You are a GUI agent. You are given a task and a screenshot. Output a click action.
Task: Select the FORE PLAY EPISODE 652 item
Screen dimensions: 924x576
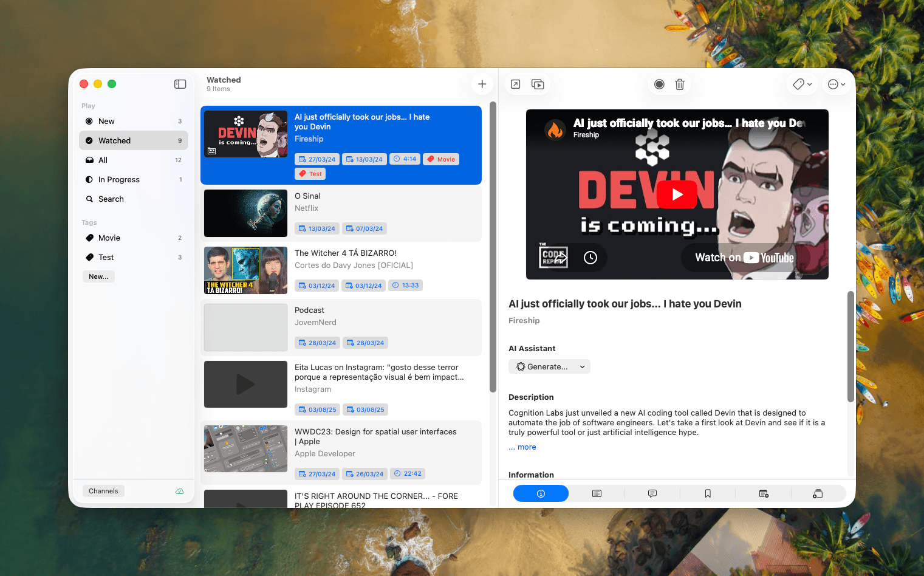(341, 498)
